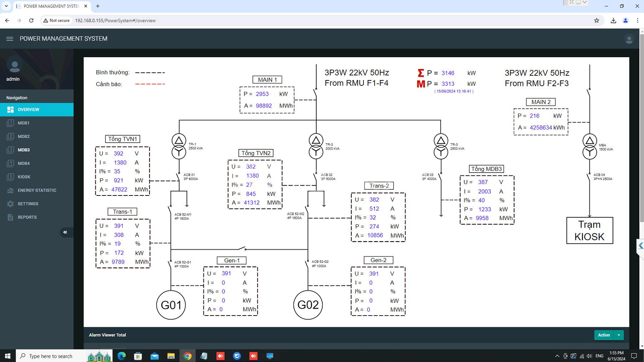Expand the right edge panel chevron
This screenshot has height=362, width=644.
pyautogui.click(x=640, y=246)
